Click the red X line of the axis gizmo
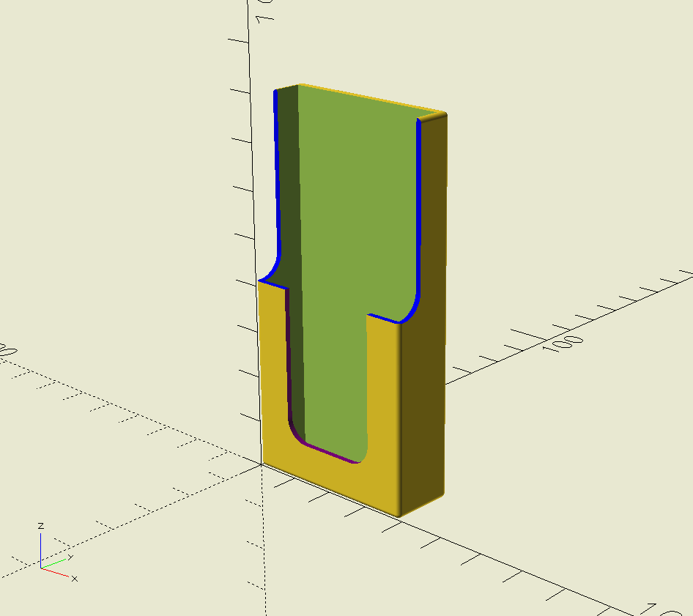Image resolution: width=693 pixels, height=616 pixels. point(55,572)
